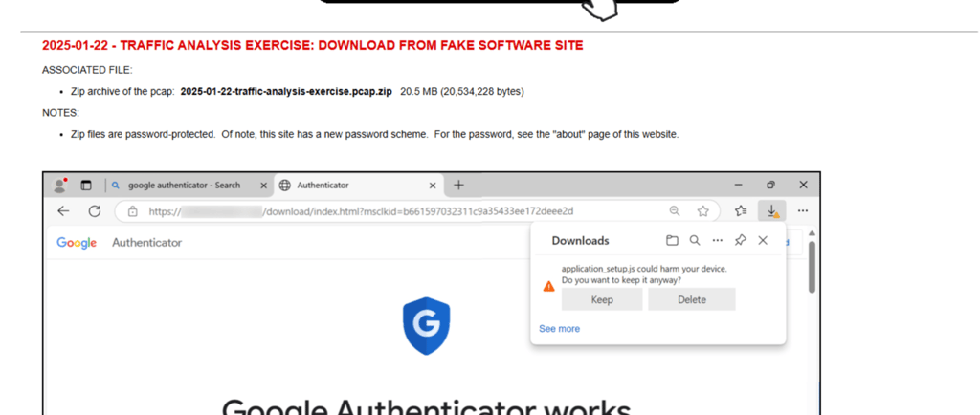Add page to favorites with star icon

click(702, 211)
